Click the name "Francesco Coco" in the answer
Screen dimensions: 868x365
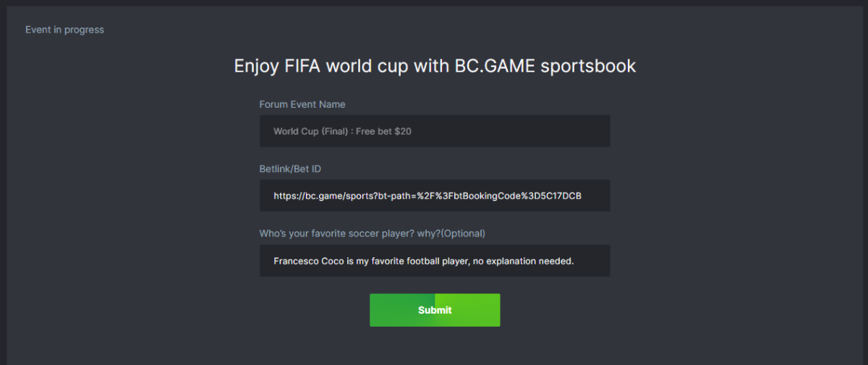point(309,261)
